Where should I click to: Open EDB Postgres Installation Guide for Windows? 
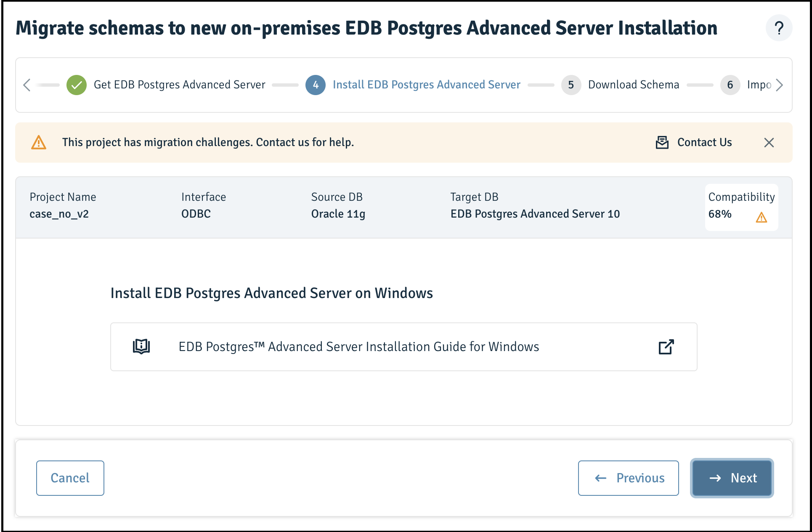pyautogui.click(x=404, y=347)
